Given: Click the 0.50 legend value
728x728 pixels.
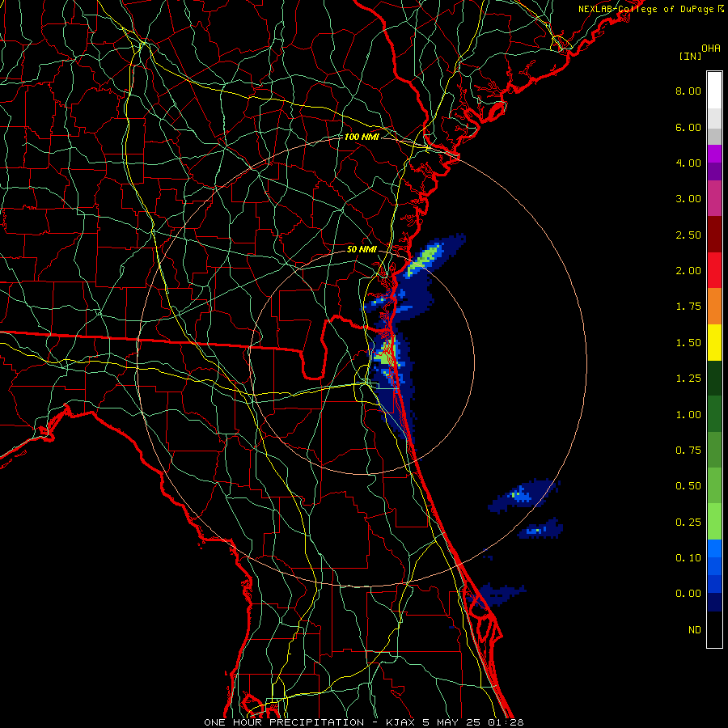Looking at the screenshot, I should point(688,486).
